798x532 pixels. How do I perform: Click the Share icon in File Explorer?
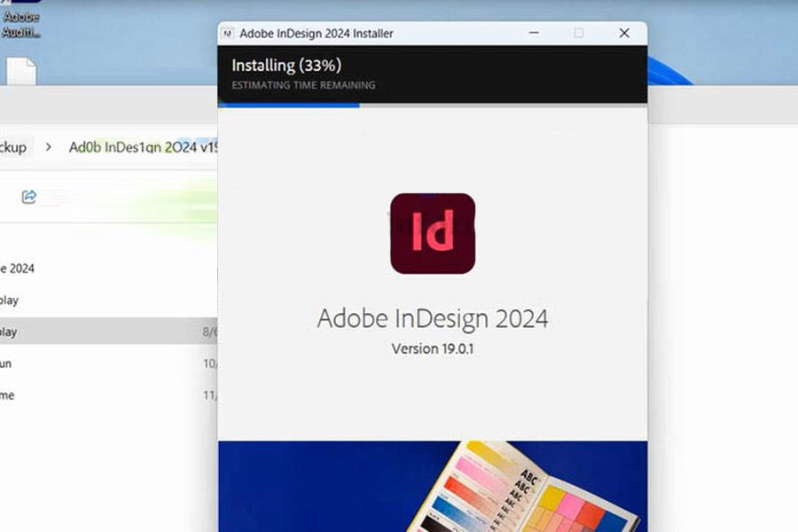coord(28,197)
